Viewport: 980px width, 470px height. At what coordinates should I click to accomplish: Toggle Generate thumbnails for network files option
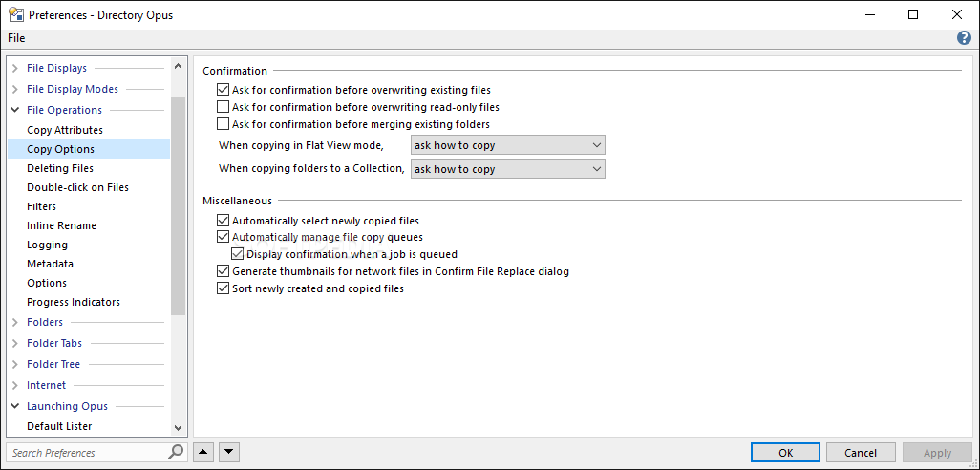(224, 271)
